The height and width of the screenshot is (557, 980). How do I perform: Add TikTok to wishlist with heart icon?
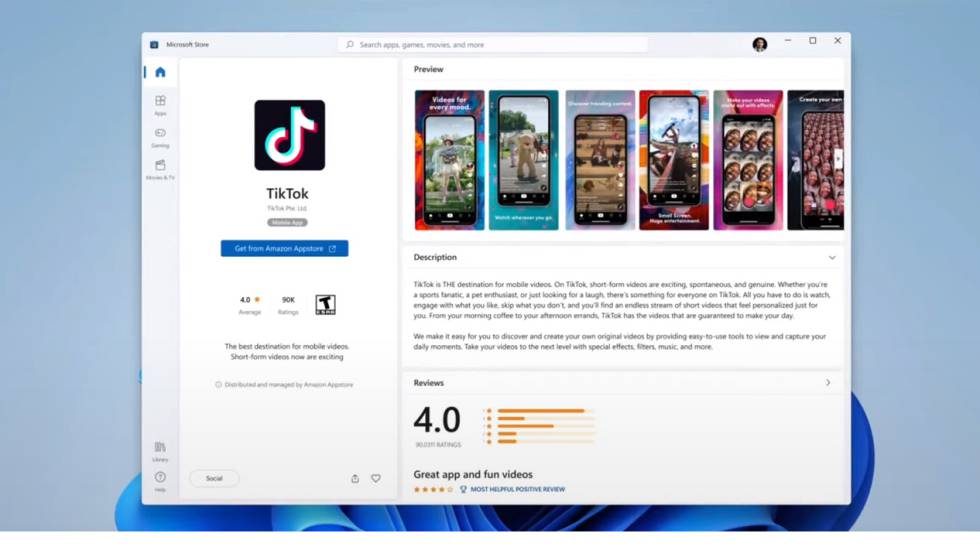376,478
